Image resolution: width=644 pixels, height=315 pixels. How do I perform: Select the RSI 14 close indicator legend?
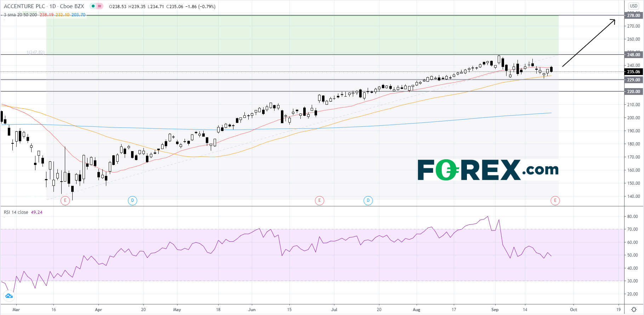16,212
